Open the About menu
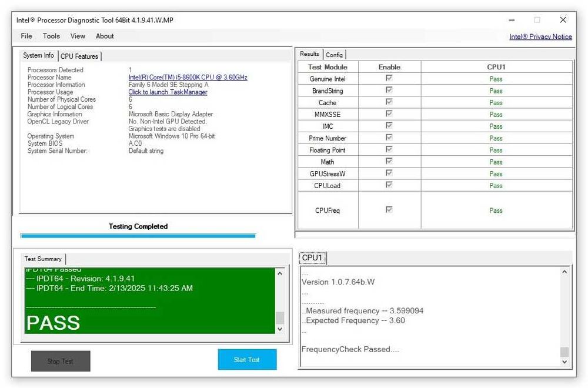Viewport: 588px width, 388px height. pyautogui.click(x=105, y=36)
